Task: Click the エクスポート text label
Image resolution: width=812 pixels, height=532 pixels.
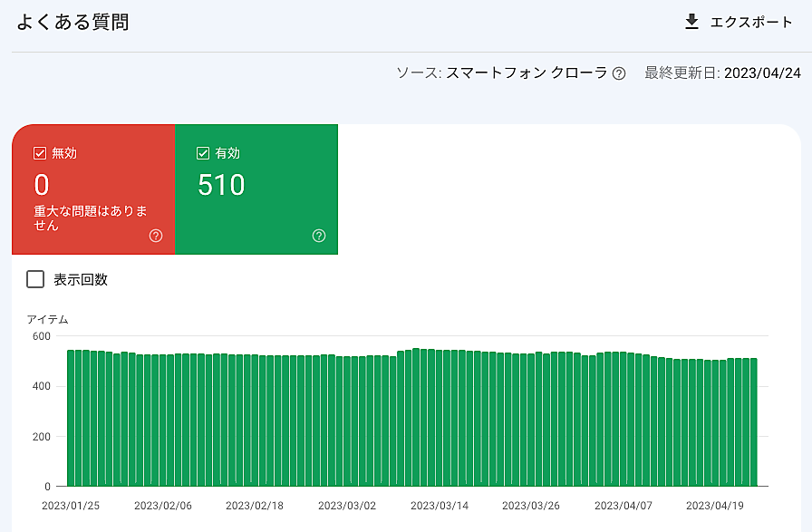Action: (750, 23)
